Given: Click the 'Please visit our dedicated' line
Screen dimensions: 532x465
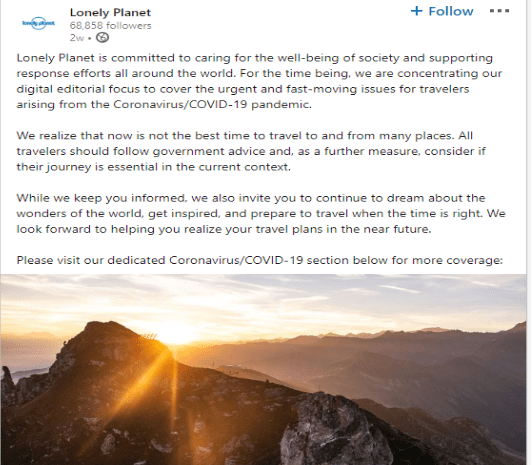Looking at the screenshot, I should (x=260, y=260).
